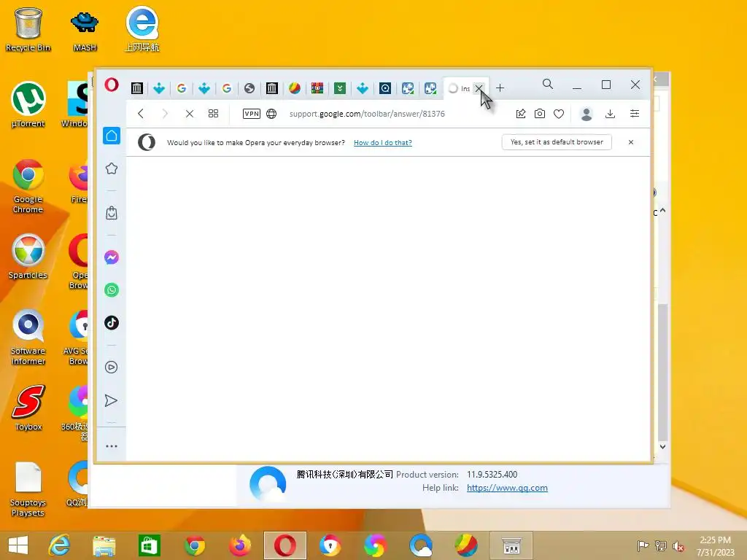
Task: Select the Google Chrome desktop icon
Action: point(28,186)
